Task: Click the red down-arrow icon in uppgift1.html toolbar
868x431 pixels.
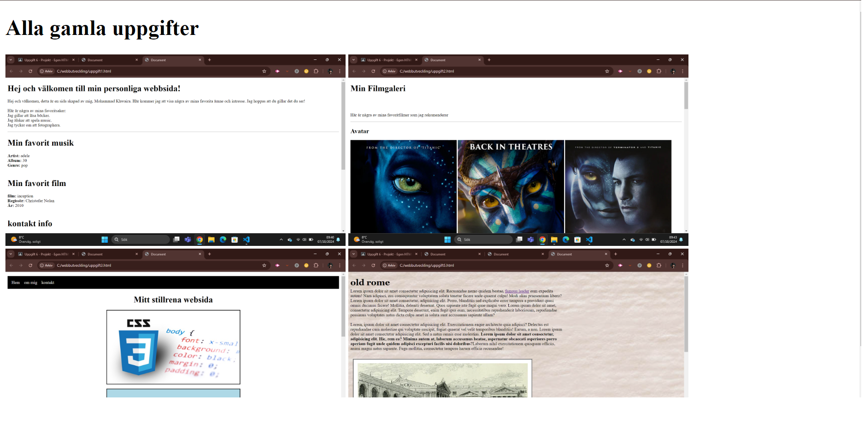Action: coord(287,71)
